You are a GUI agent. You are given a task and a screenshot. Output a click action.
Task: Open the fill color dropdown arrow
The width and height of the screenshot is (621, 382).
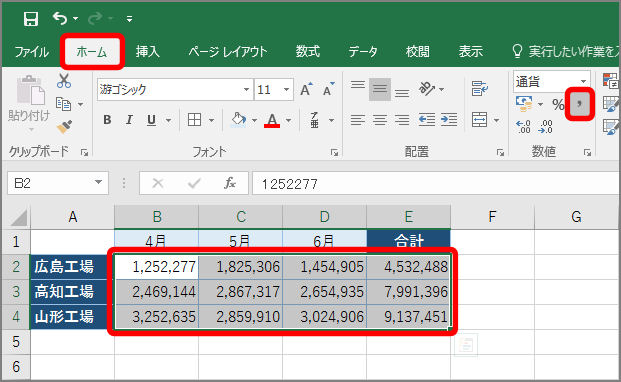pos(254,120)
